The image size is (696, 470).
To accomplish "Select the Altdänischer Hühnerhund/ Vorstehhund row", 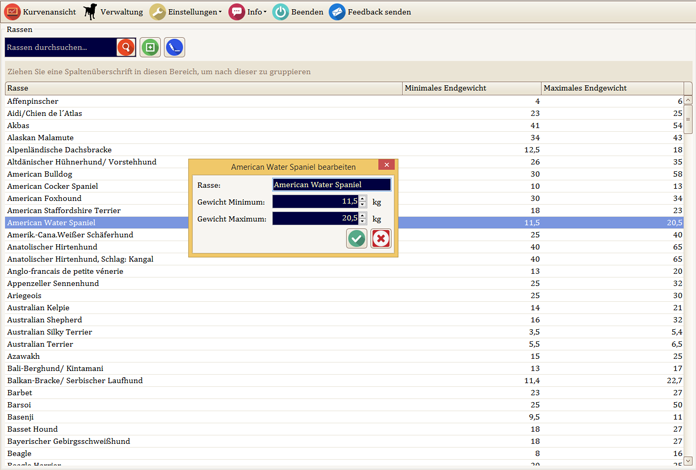I will pyautogui.click(x=344, y=162).
